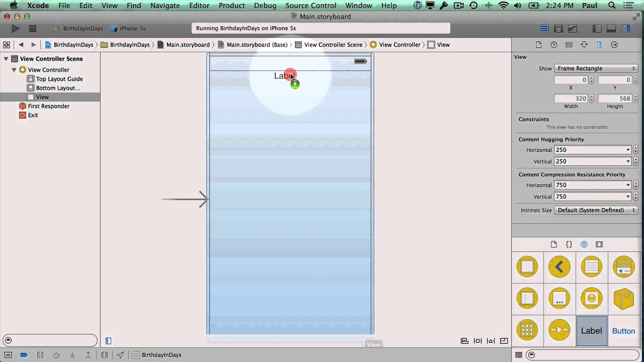This screenshot has width=644, height=362.
Task: Toggle library list/icon view mode
Action: pyautogui.click(x=519, y=355)
